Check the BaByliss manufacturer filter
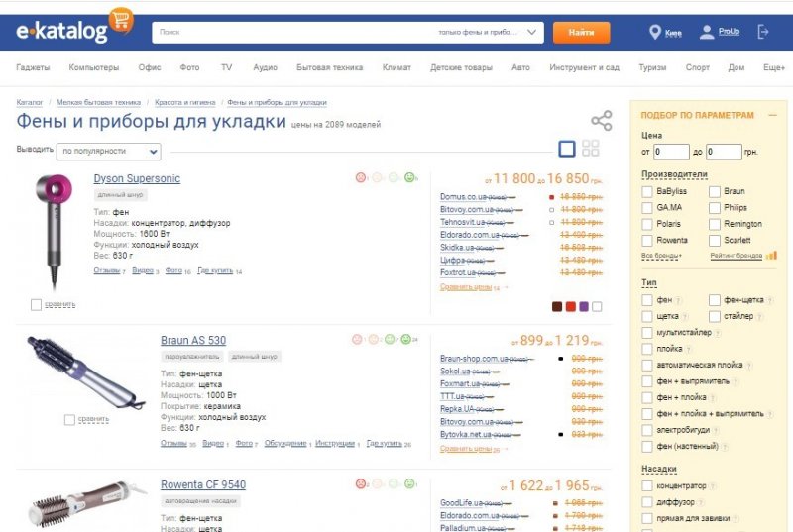The image size is (793, 532). coord(647,191)
